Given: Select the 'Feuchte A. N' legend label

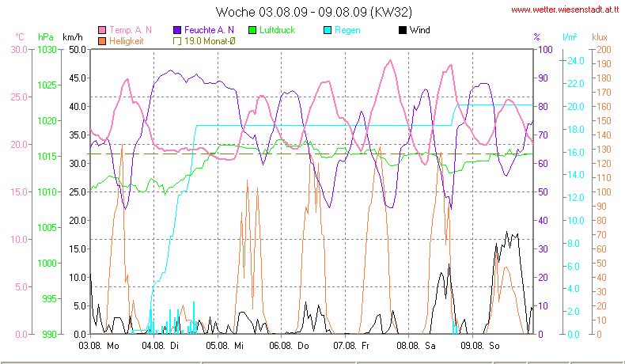Looking at the screenshot, I should (209, 30).
